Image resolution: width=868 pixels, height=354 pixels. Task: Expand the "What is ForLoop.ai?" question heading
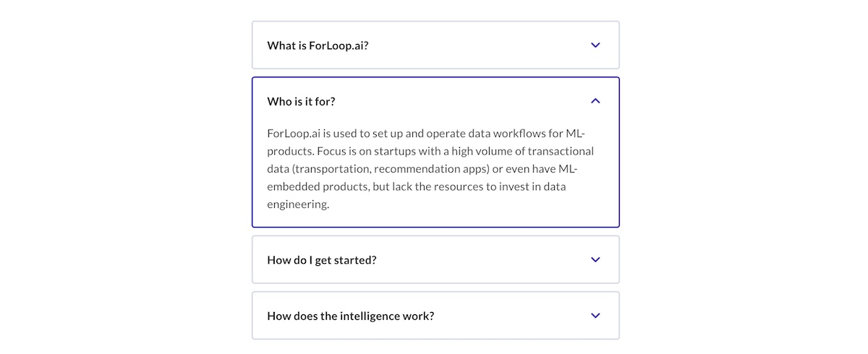point(318,45)
